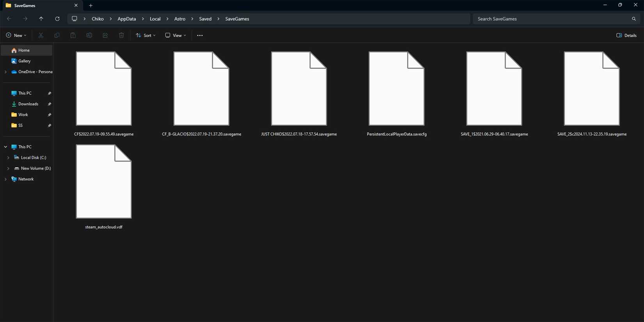This screenshot has width=644, height=322.
Task: Navigate to Local in breadcrumb
Action: (x=155, y=19)
